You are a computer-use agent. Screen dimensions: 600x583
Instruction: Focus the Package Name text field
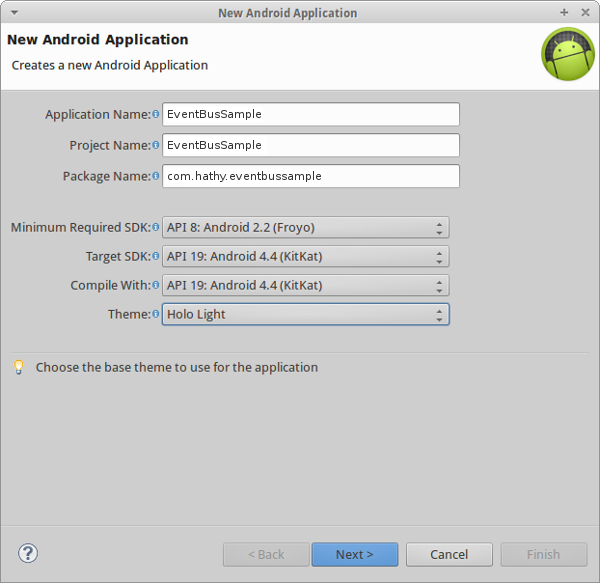311,176
